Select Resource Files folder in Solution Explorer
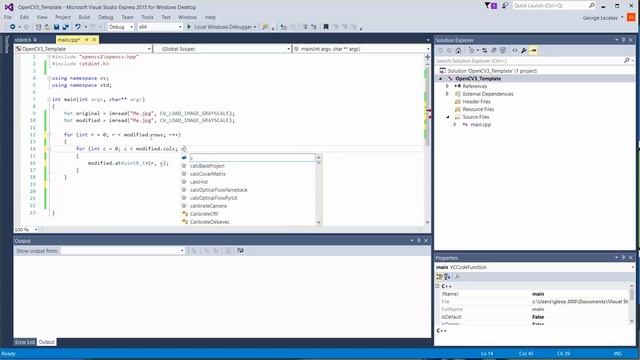640x360 pixels. (478, 109)
